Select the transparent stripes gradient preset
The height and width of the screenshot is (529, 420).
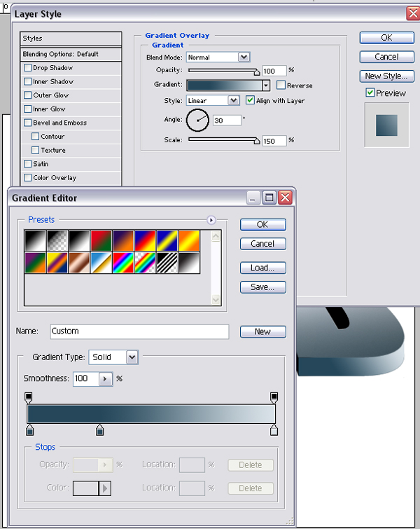coord(167,263)
